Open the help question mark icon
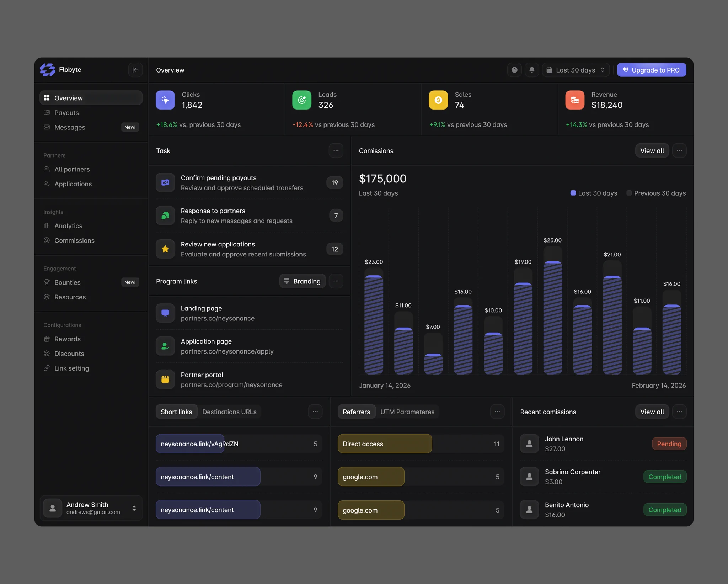Viewport: 728px width, 584px height. coord(514,70)
